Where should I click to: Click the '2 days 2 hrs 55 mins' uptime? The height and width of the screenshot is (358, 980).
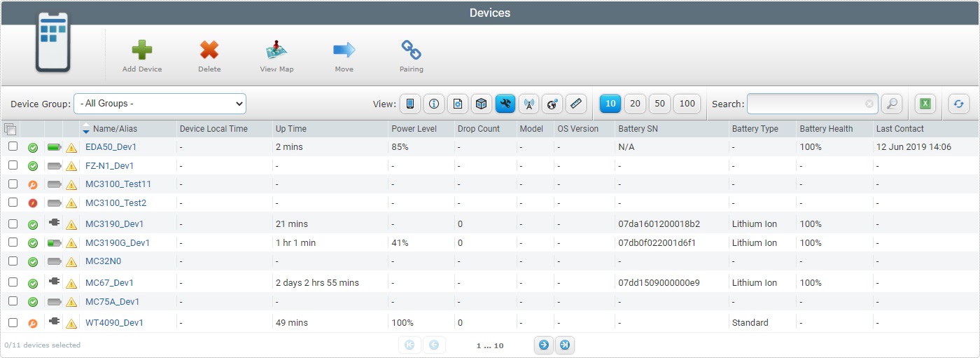click(x=317, y=283)
